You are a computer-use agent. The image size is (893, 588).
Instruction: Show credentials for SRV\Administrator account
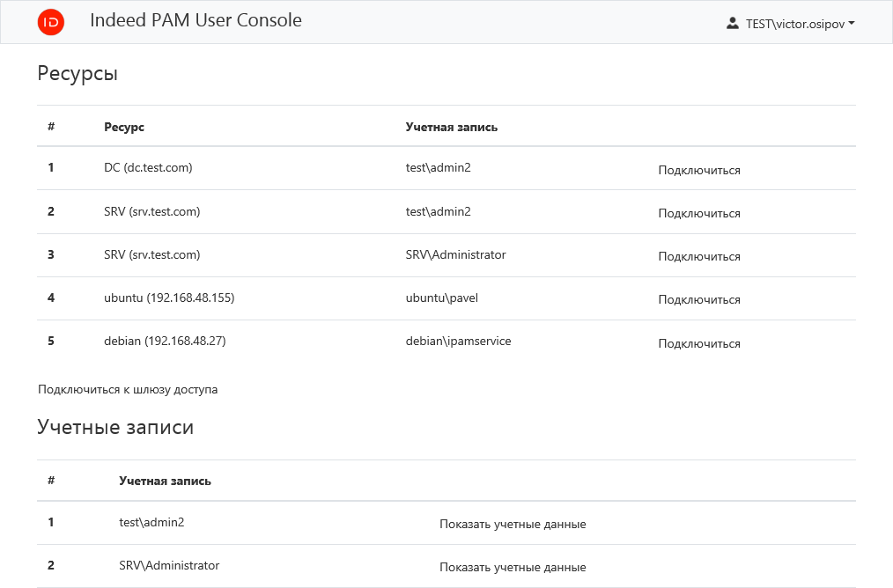click(513, 567)
